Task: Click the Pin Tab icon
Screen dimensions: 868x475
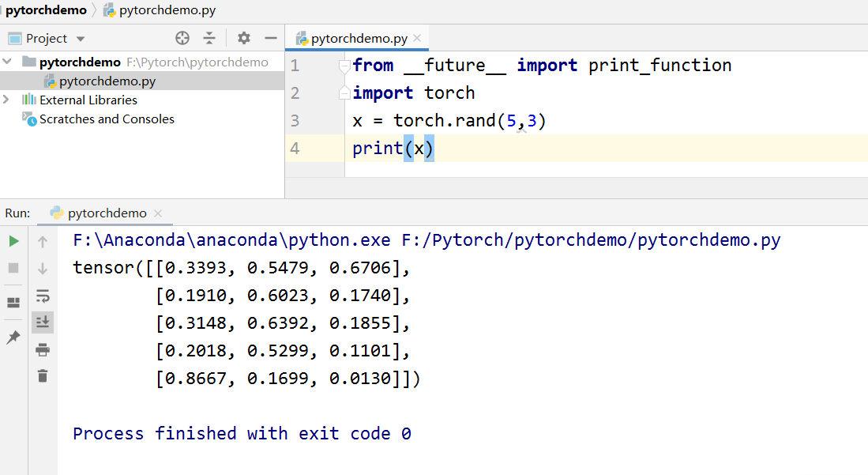Action: [13, 337]
